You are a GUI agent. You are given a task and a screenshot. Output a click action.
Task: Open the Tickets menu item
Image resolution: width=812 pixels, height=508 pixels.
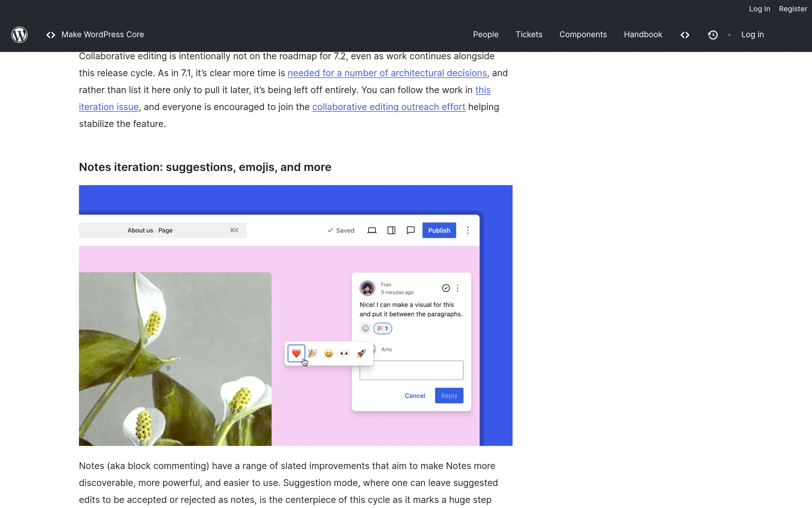[x=529, y=35]
